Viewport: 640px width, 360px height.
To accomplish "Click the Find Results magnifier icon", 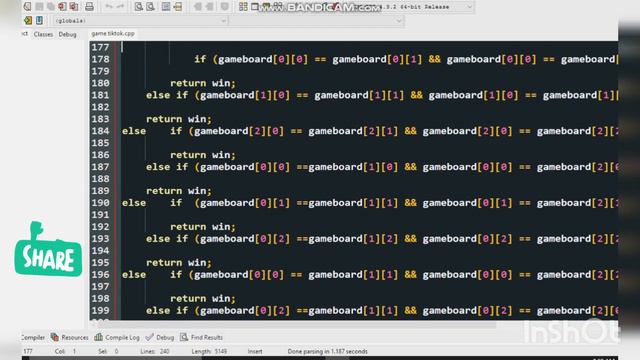I will (184, 337).
